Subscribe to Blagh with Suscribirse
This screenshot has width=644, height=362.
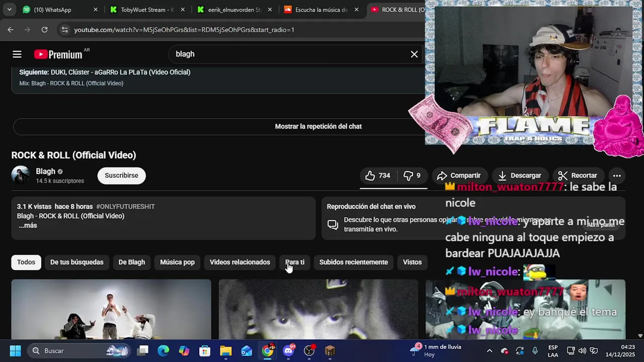point(121,175)
